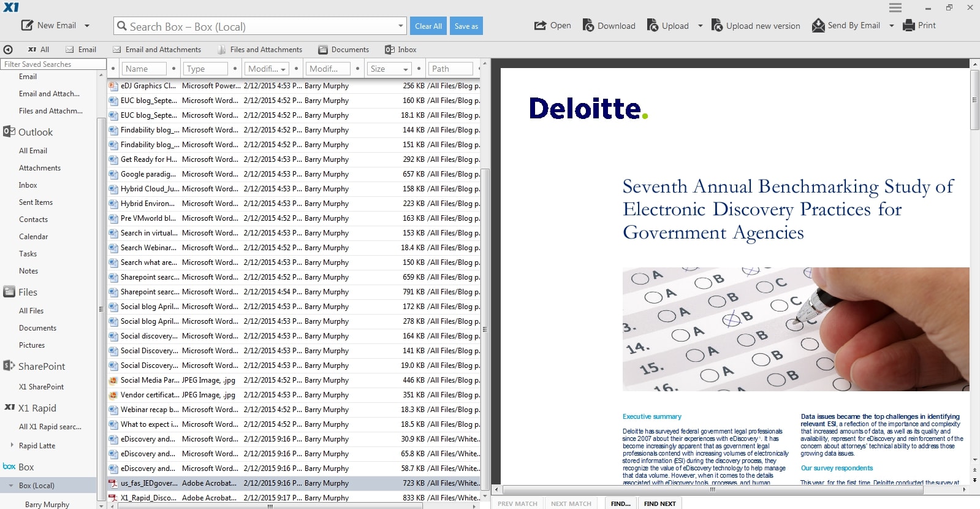Click the PREV MATCH button
Viewport: 980px width, 509px height.
click(x=517, y=503)
